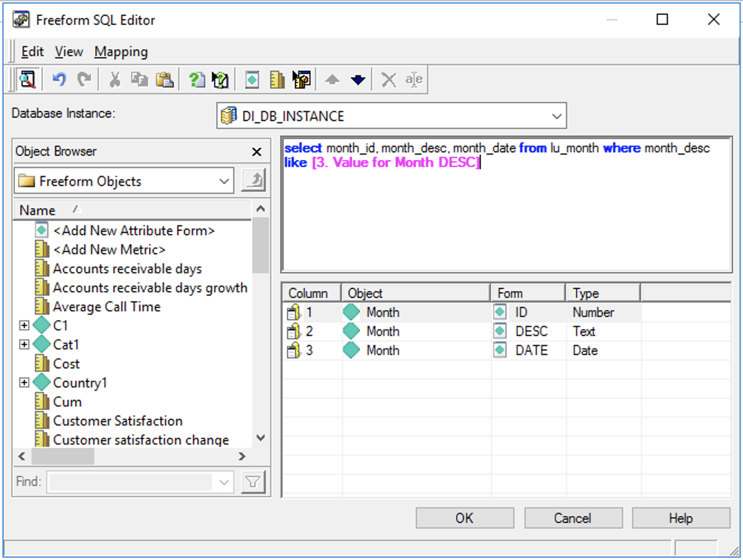Expand the Cat1 tree item
The image size is (743, 560).
tap(24, 344)
